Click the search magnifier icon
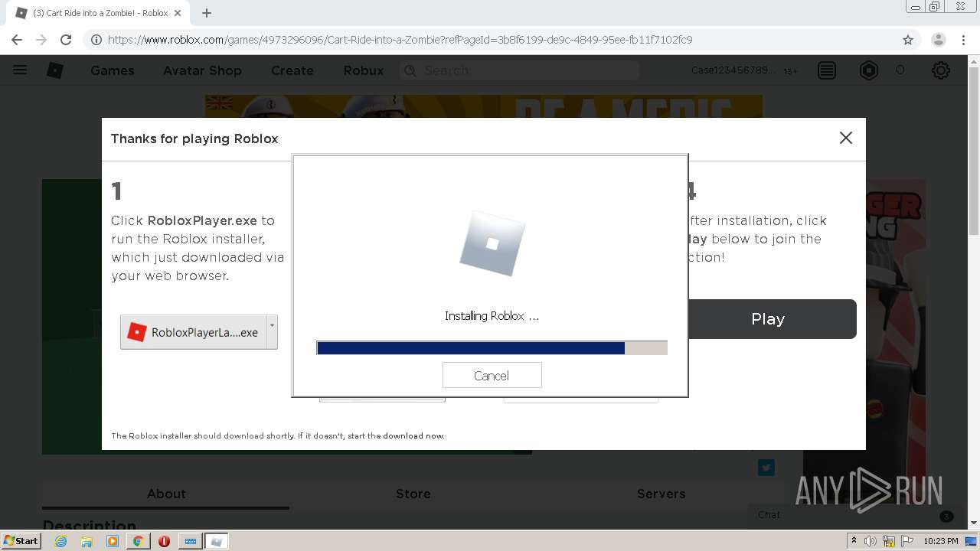 pyautogui.click(x=410, y=70)
